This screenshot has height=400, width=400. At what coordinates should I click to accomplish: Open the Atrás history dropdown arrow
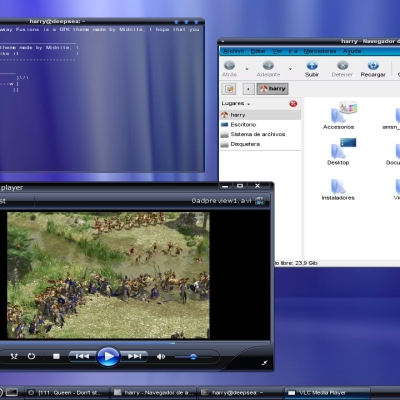(247, 69)
